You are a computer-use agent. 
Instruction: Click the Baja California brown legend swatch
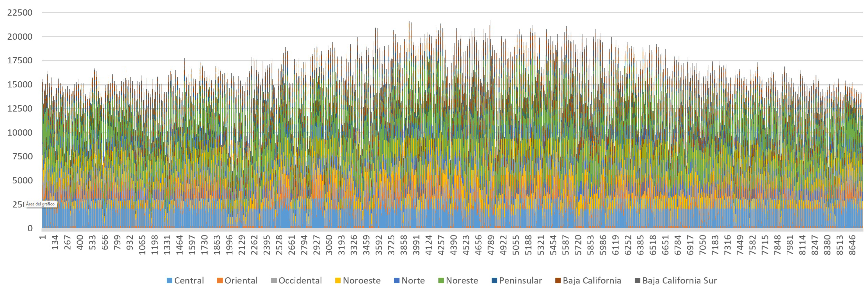558,281
